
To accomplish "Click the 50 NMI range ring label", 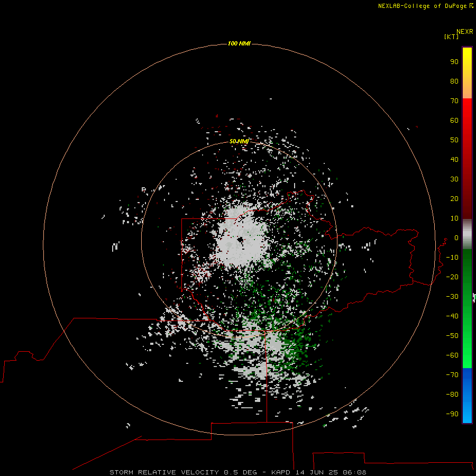I will click(x=239, y=141).
